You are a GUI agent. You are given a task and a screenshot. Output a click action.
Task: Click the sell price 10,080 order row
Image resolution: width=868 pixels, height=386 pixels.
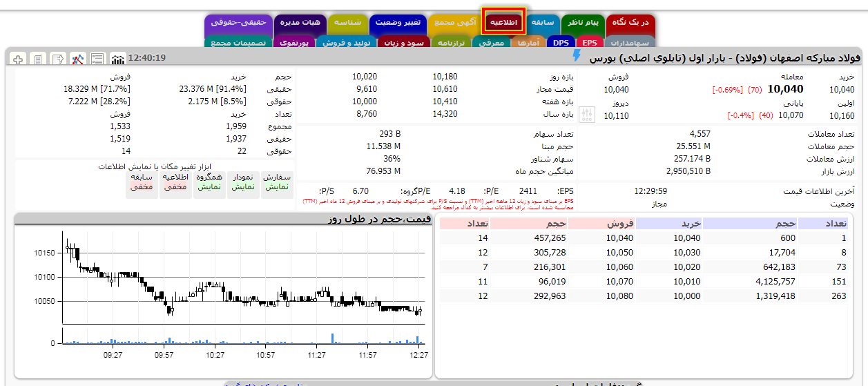tap(619, 296)
